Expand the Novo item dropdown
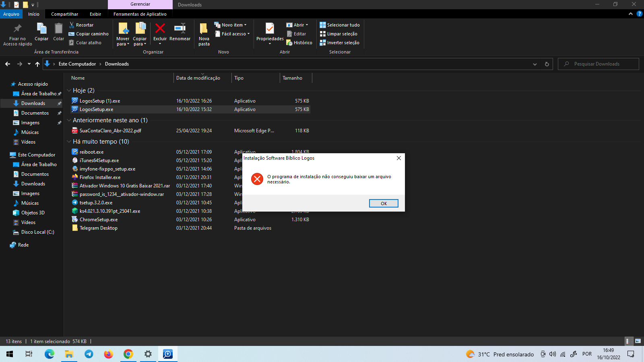 pos(231,25)
